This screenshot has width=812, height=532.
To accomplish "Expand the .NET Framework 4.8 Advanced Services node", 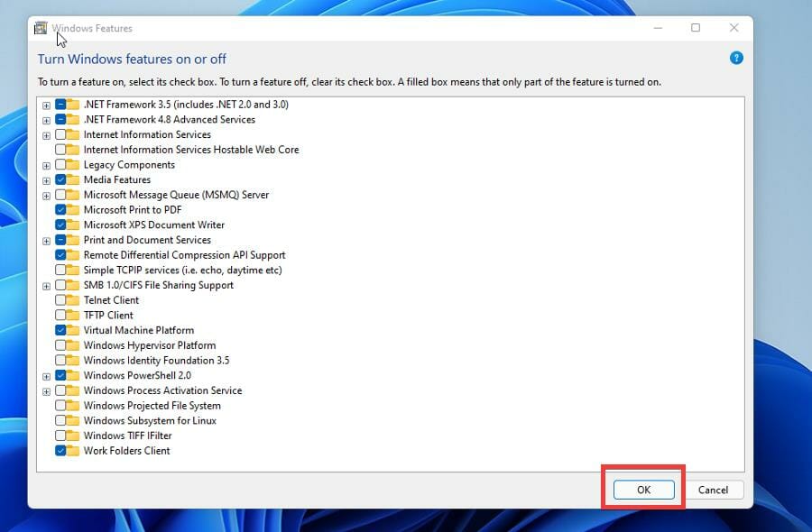I will [x=46, y=120].
